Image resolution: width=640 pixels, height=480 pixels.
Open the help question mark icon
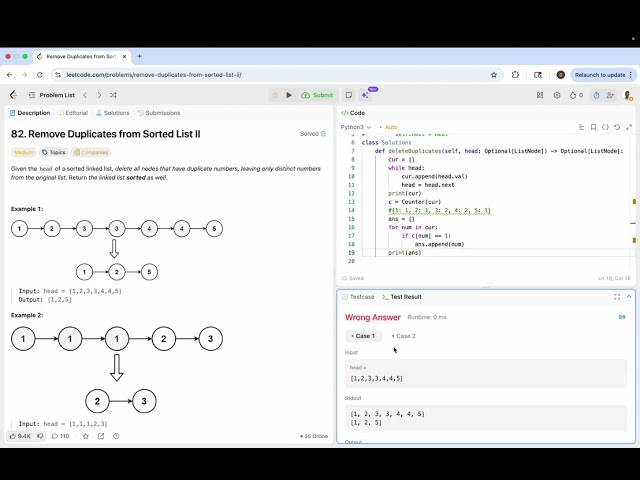[116, 436]
